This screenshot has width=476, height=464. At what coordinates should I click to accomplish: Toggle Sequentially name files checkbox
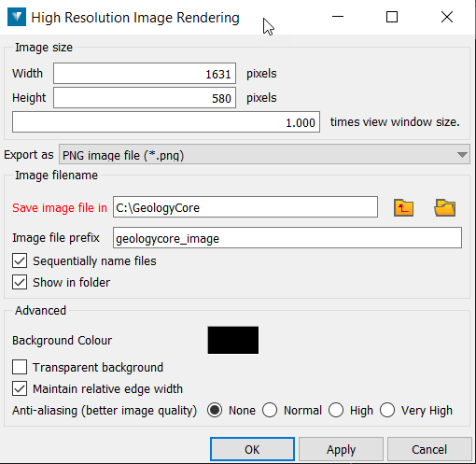pyautogui.click(x=20, y=260)
